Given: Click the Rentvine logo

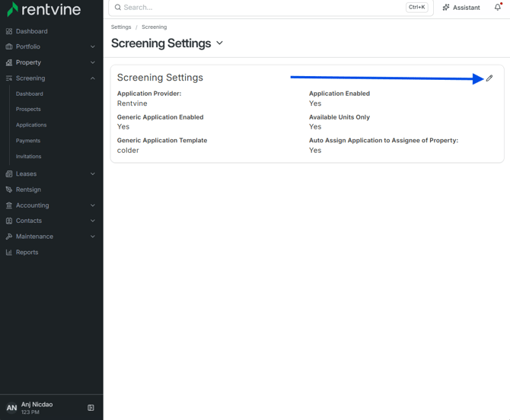Looking at the screenshot, I should click(43, 9).
